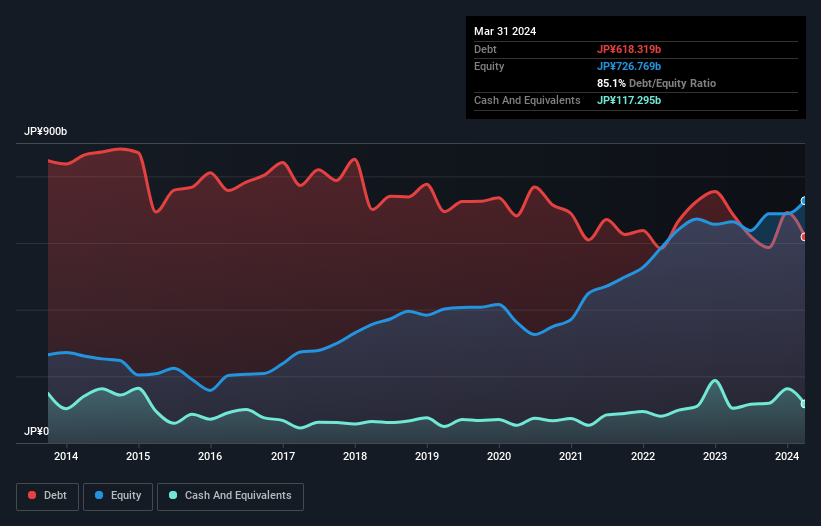
Task: Click the 2024 x-axis label
Action: point(787,456)
